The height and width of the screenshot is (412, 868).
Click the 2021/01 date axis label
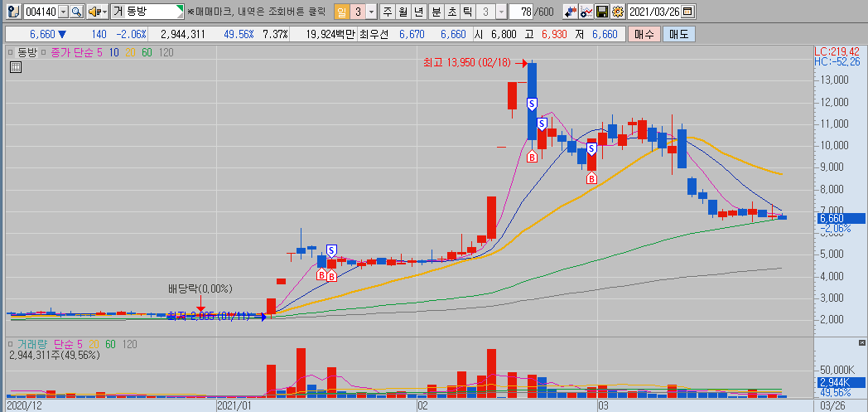click(x=234, y=406)
